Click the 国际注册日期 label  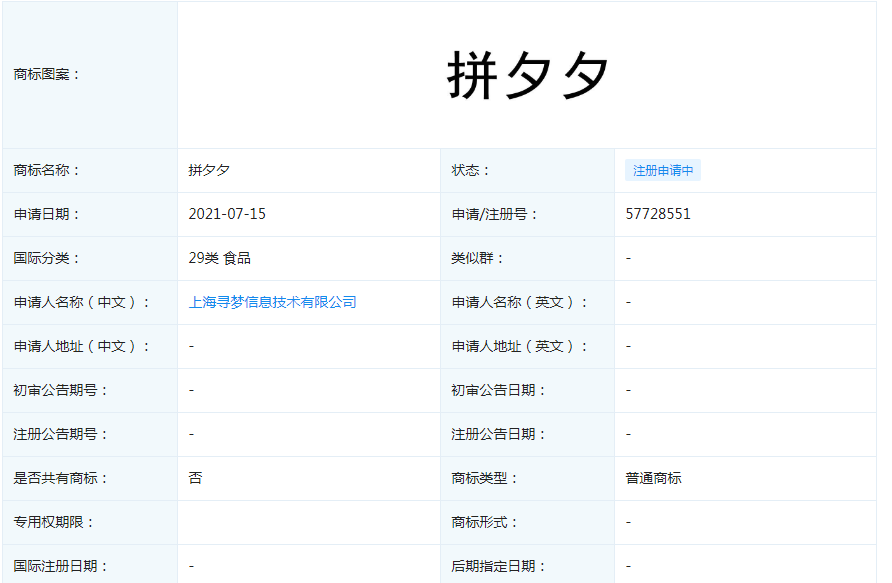[x=61, y=567]
